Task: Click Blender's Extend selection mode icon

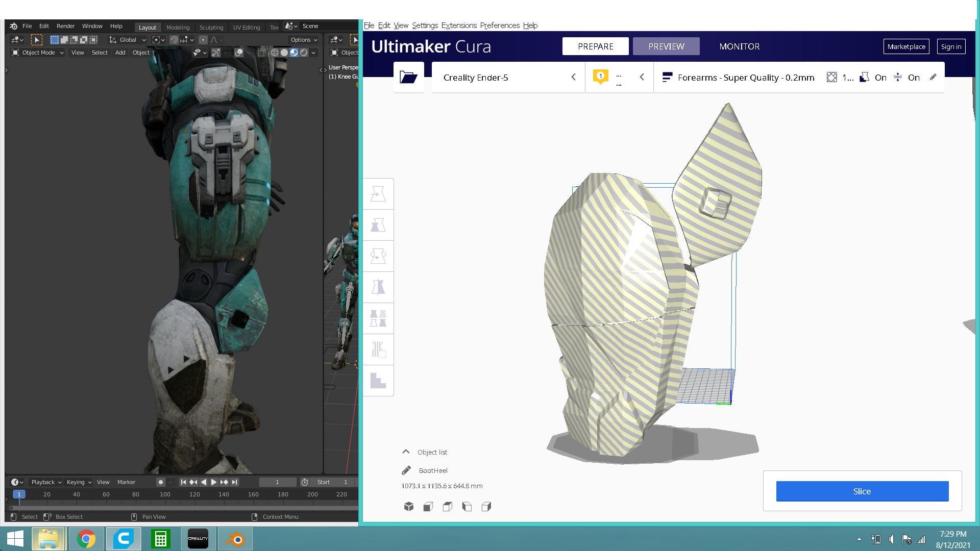Action: 64,40
